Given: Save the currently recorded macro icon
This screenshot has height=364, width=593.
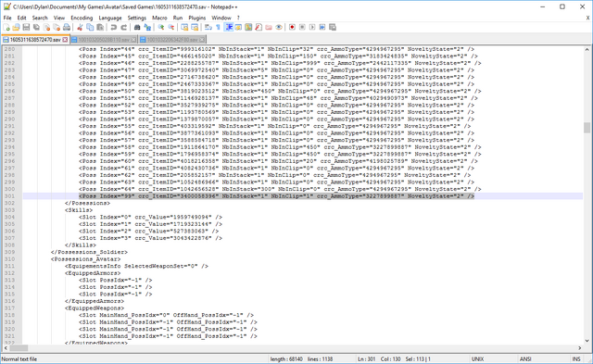Looking at the screenshot, I should 333,27.
